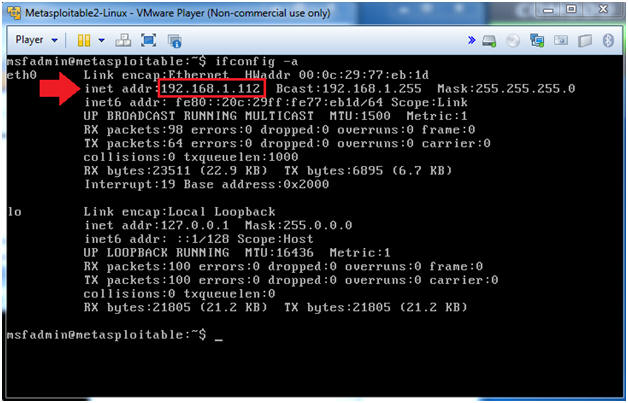628x403 pixels.
Task: Click Base address:0x2000 text
Action: (256, 184)
